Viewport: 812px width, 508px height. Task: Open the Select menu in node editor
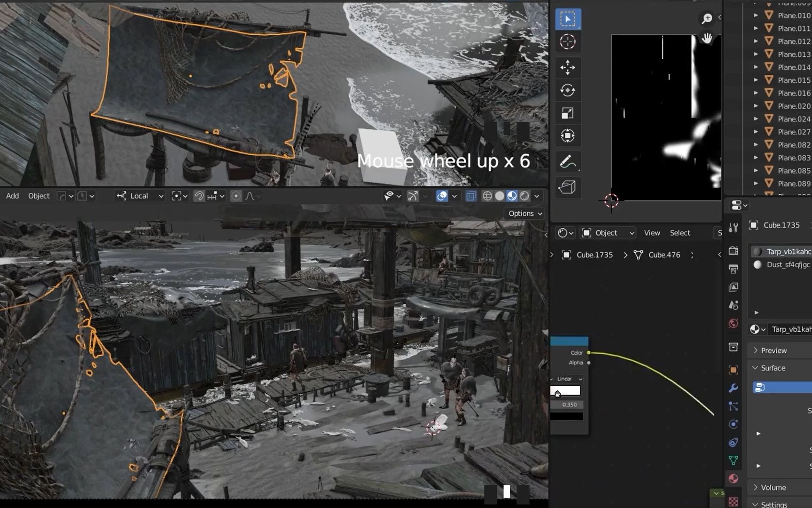680,233
